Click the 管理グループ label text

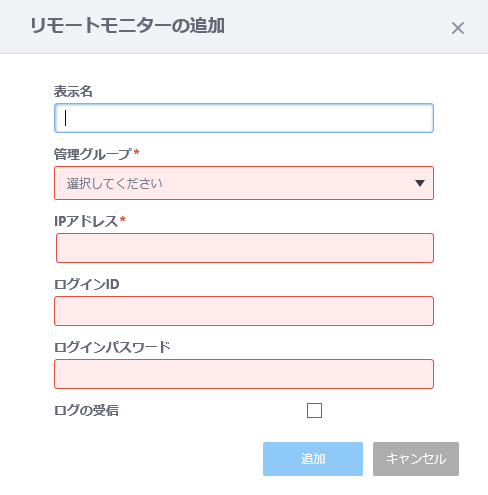pos(93,154)
